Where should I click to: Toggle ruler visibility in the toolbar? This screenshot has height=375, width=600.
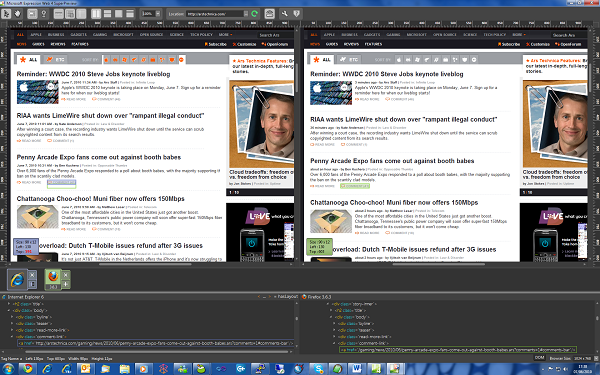(59, 14)
